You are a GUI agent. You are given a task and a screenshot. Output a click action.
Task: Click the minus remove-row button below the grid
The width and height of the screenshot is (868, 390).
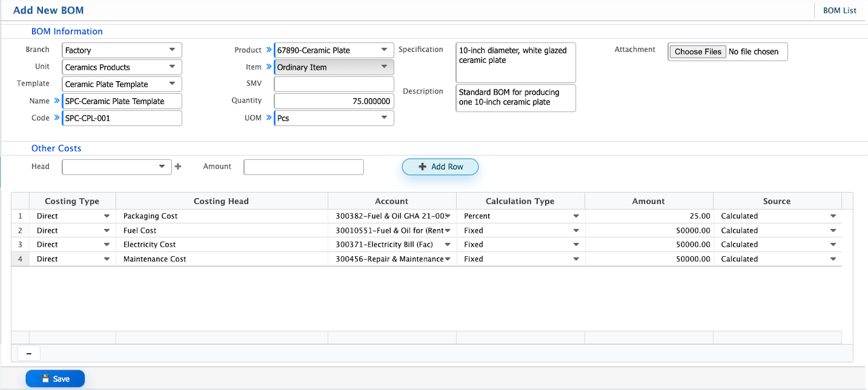coord(29,353)
